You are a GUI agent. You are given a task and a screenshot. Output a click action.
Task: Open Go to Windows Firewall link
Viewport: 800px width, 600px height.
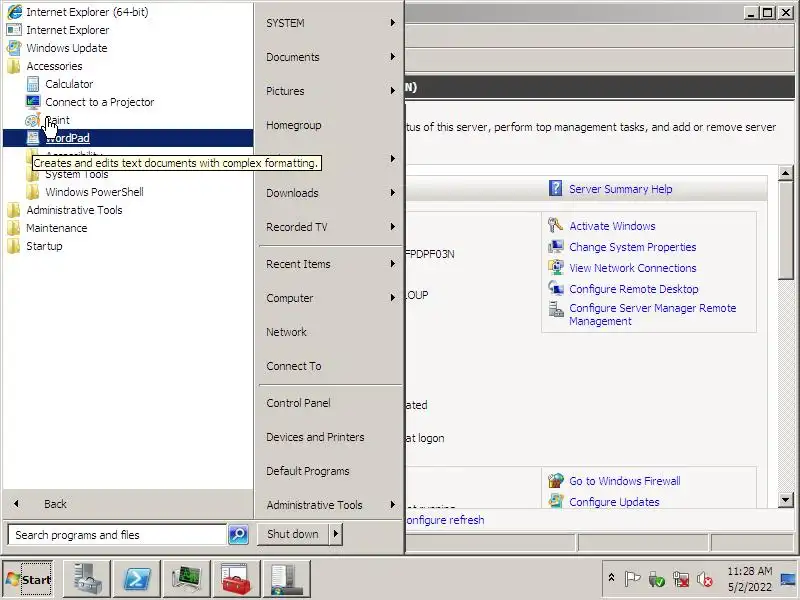pyautogui.click(x=624, y=481)
